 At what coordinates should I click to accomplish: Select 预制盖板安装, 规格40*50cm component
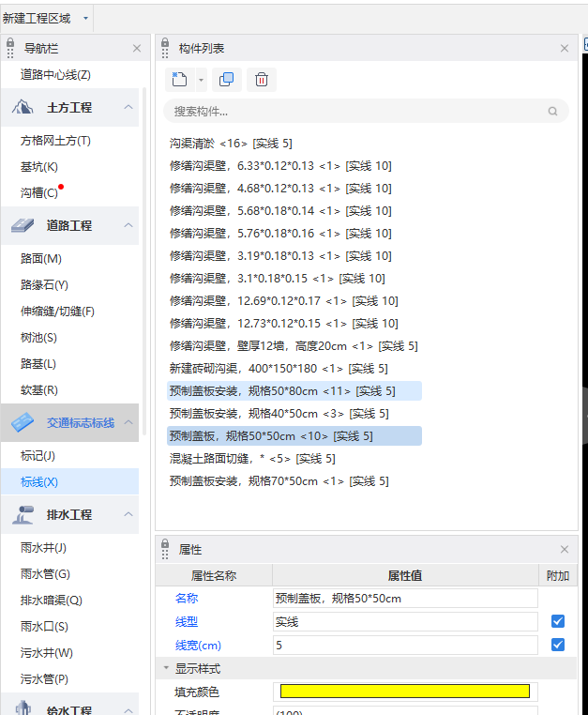click(x=279, y=414)
